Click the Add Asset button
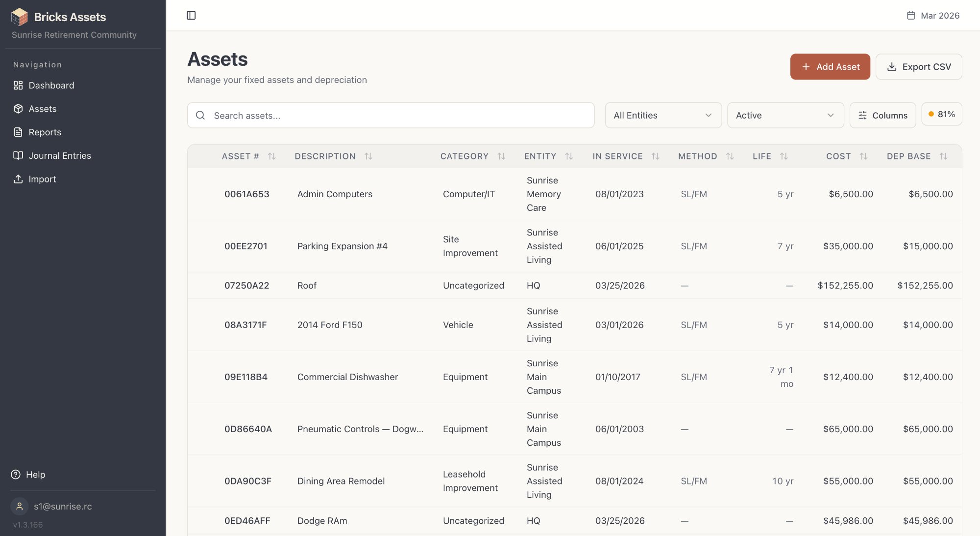The width and height of the screenshot is (980, 536). coord(830,66)
